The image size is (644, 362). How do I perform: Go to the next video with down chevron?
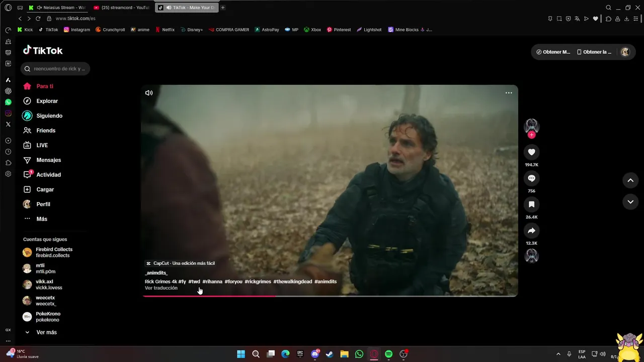point(630,202)
